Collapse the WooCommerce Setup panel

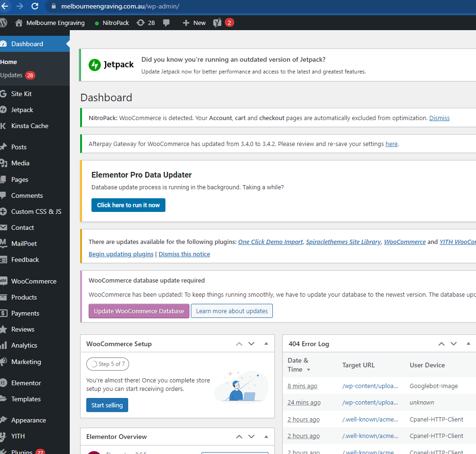point(266,344)
